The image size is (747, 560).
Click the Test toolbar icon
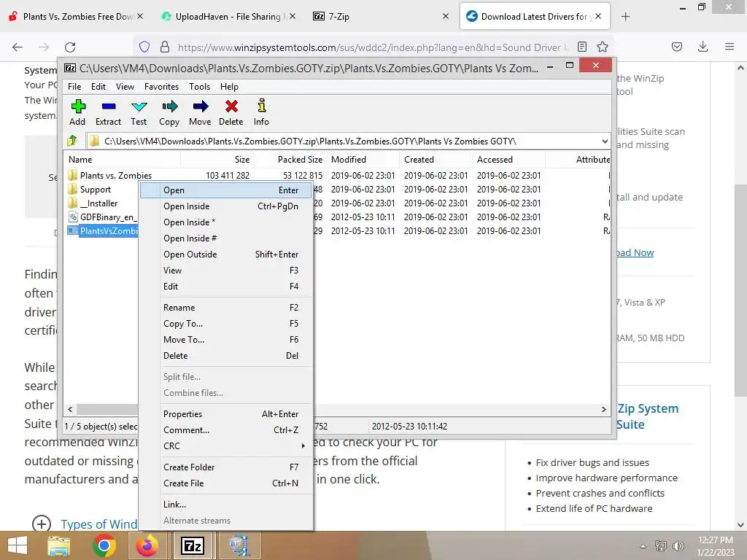click(x=139, y=106)
